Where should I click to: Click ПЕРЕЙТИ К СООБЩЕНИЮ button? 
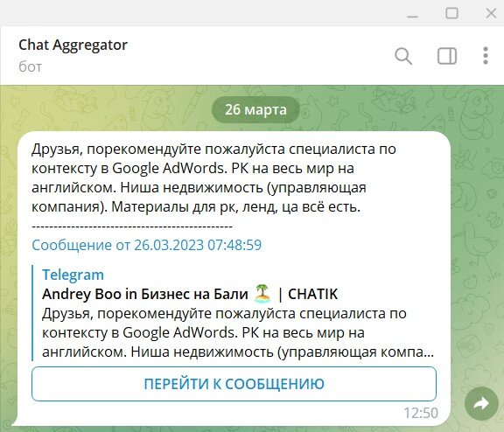234,384
